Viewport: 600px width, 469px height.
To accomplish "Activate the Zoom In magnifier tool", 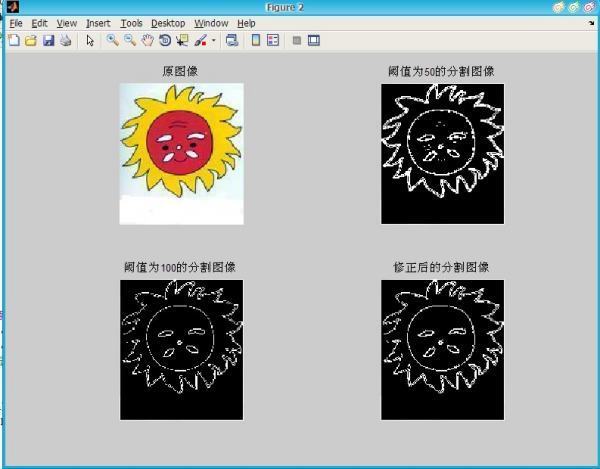I will (x=112, y=40).
